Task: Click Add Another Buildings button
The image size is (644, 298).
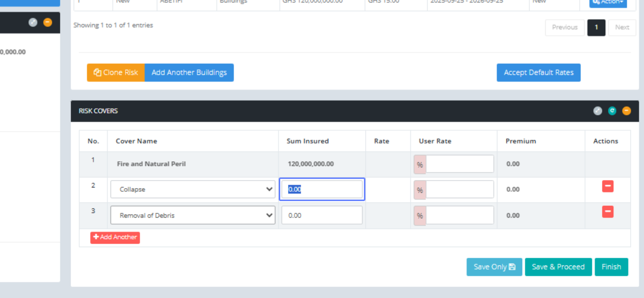Action: [x=189, y=72]
